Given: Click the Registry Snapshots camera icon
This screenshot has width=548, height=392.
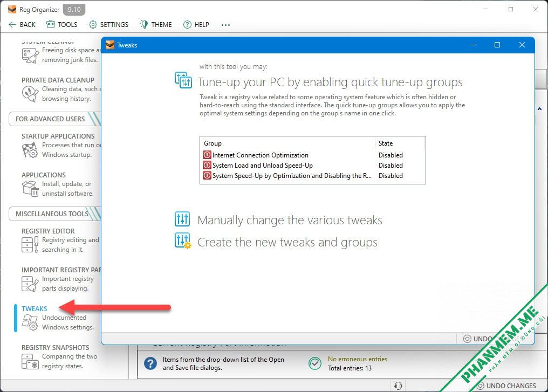Looking at the screenshot, I should (30, 361).
